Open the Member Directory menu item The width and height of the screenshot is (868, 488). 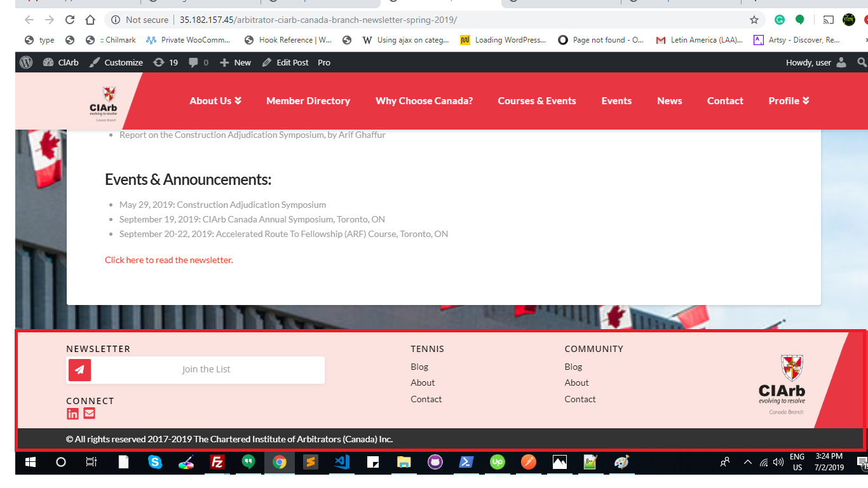tap(308, 101)
